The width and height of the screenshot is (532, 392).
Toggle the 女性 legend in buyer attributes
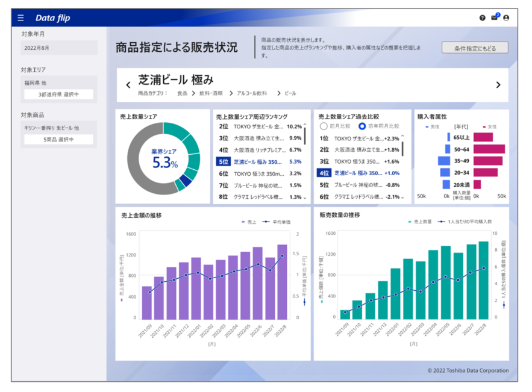click(490, 127)
